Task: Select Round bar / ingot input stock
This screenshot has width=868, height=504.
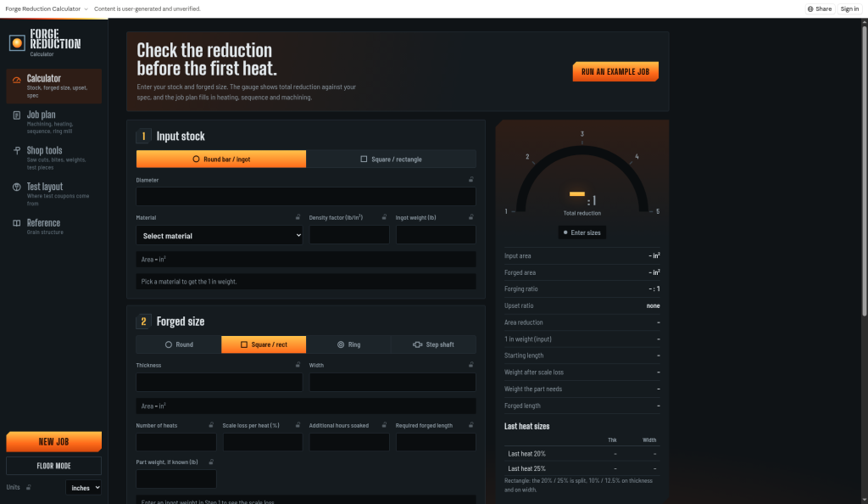Action: coord(221,159)
